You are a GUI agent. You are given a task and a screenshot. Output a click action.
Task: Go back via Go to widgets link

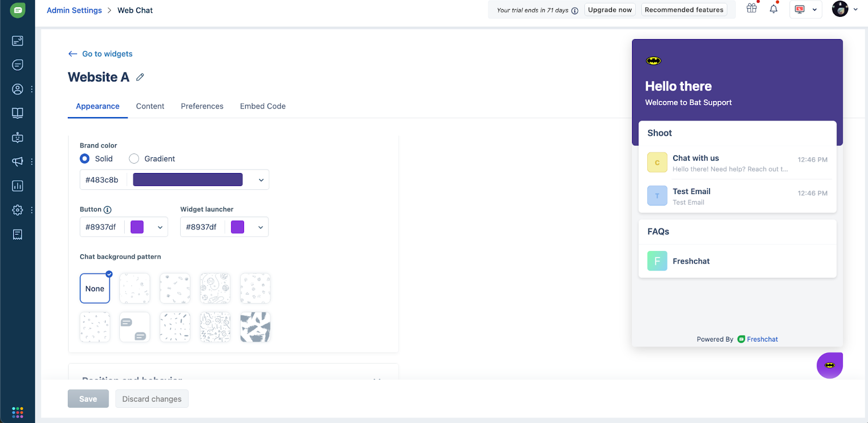pos(100,54)
